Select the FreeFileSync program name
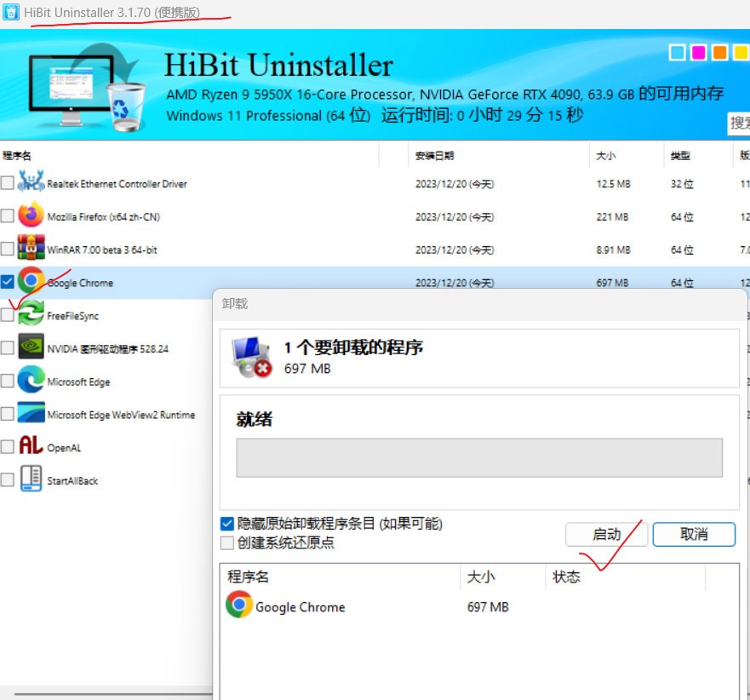The image size is (750, 700). (73, 316)
